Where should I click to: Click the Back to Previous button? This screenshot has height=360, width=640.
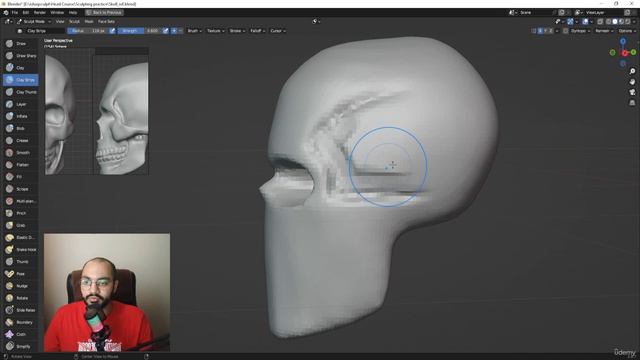[104, 13]
